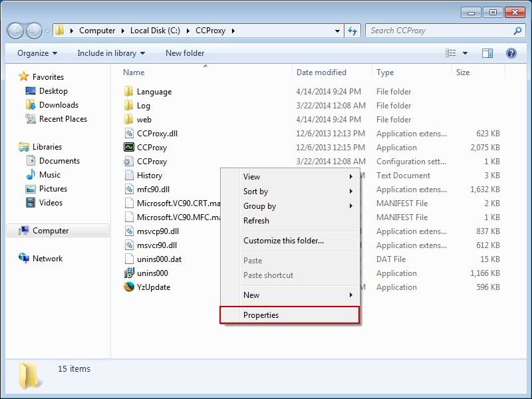
Task: Expand the arrow after Computer in breadcrumb
Action: 123,31
